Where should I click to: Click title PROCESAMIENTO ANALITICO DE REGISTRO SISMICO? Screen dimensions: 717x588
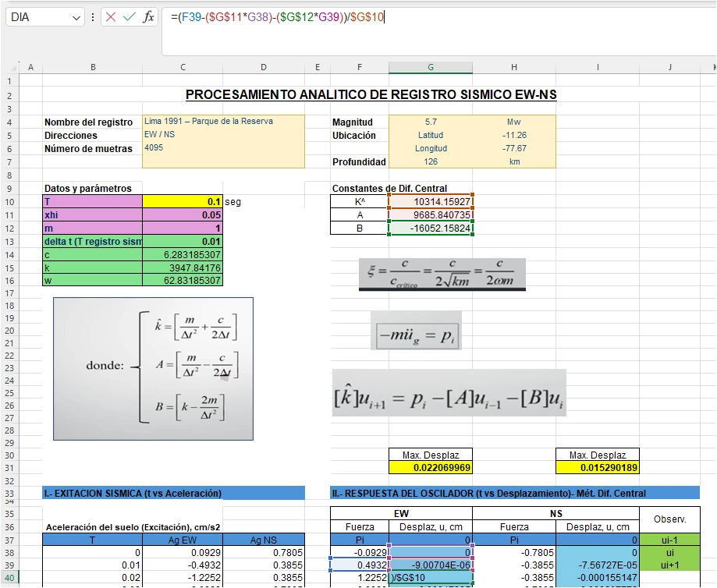[371, 94]
